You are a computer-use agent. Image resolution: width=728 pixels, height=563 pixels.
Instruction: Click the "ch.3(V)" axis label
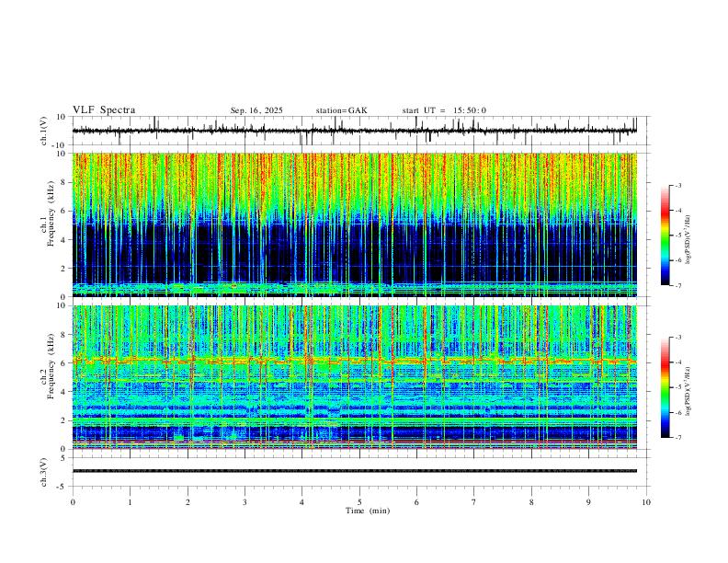point(44,472)
